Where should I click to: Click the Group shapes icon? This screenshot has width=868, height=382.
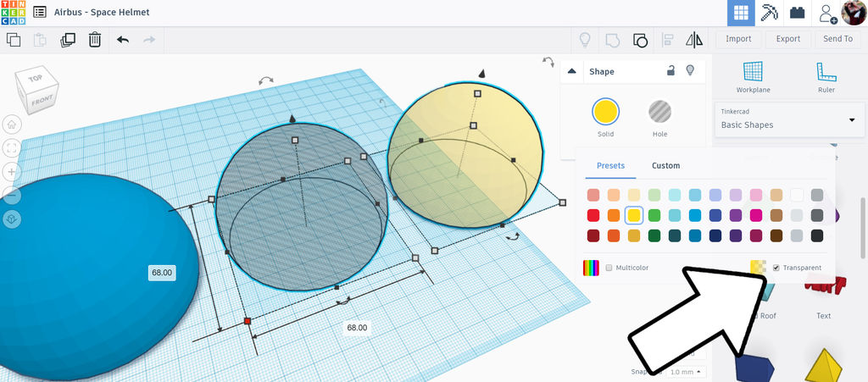pyautogui.click(x=612, y=40)
